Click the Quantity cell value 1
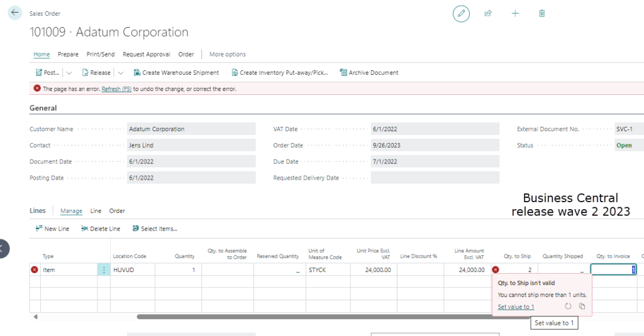644x336 pixels. click(178, 269)
